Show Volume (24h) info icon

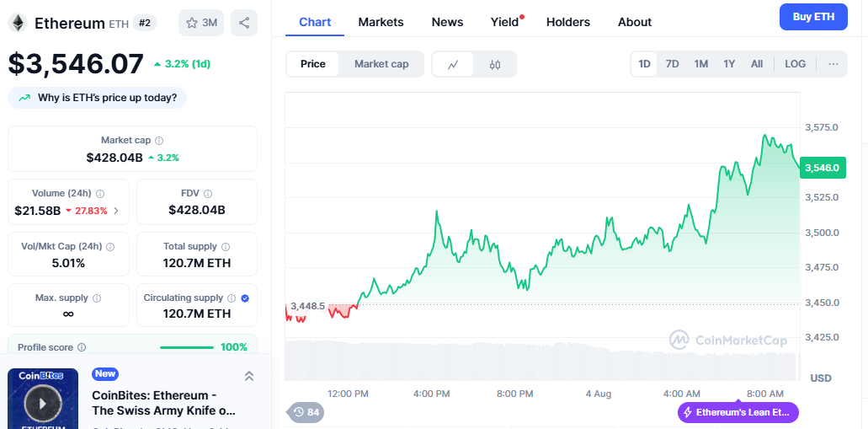point(100,194)
